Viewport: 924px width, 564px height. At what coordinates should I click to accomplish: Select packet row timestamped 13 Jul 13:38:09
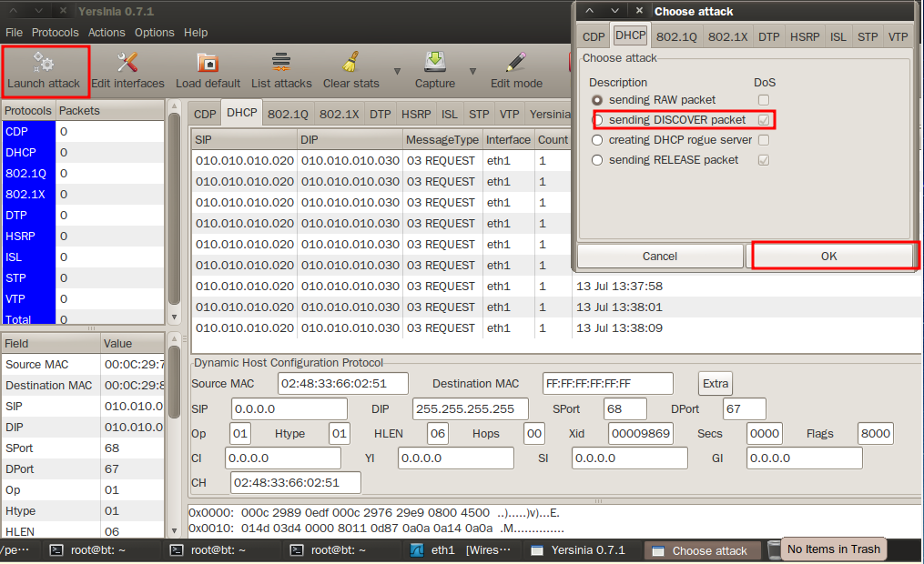556,327
